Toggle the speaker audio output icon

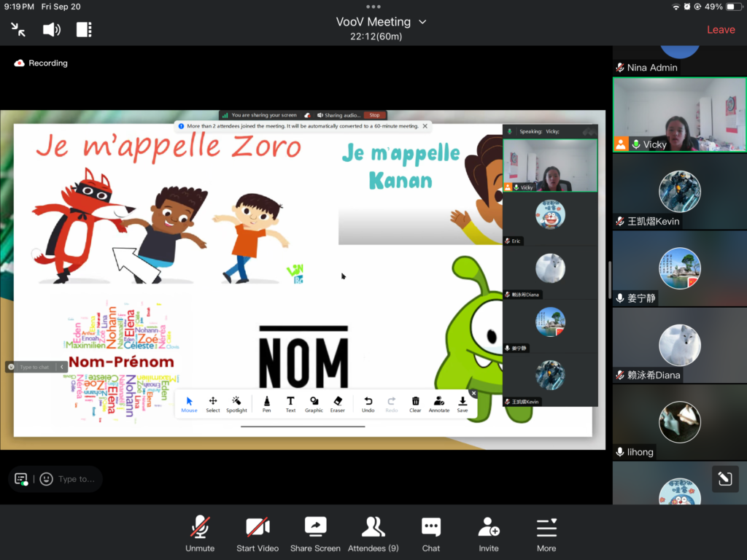point(52,29)
